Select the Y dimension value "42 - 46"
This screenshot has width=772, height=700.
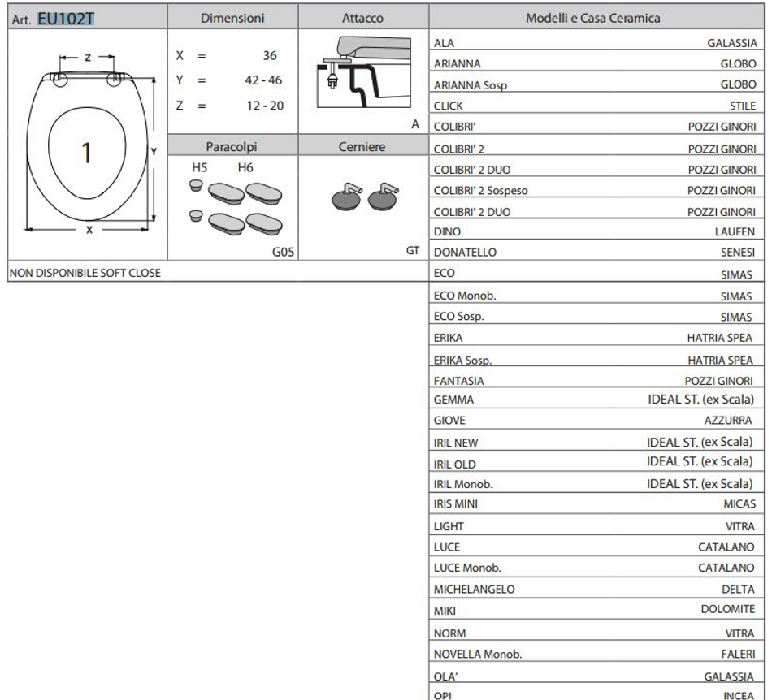tap(263, 80)
